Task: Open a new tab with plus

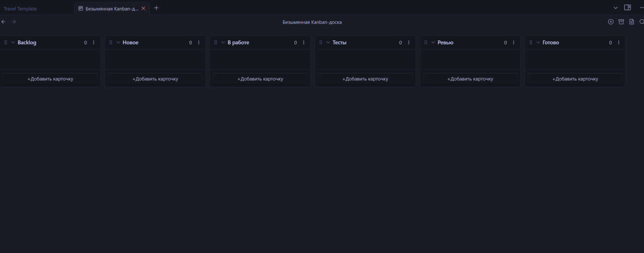Action: pyautogui.click(x=156, y=8)
